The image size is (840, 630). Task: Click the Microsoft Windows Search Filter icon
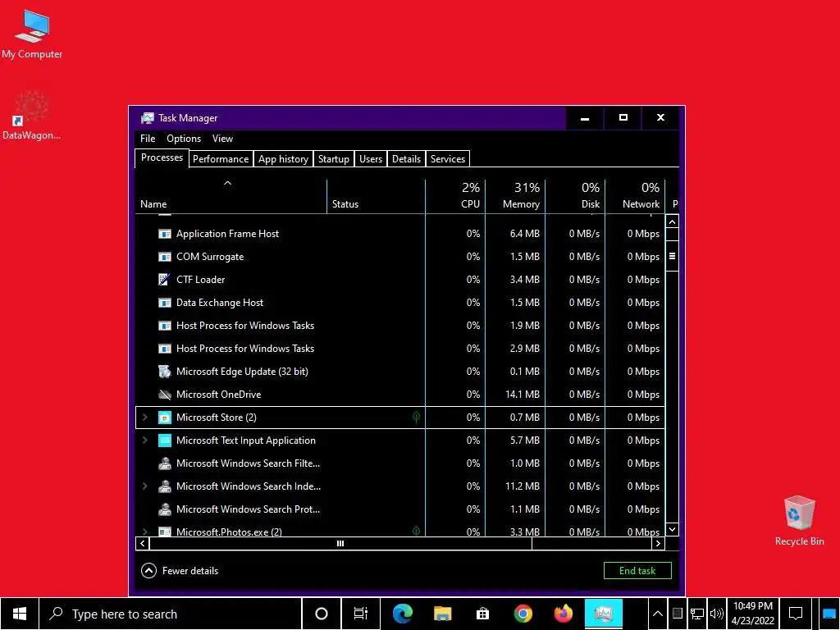pyautogui.click(x=164, y=463)
